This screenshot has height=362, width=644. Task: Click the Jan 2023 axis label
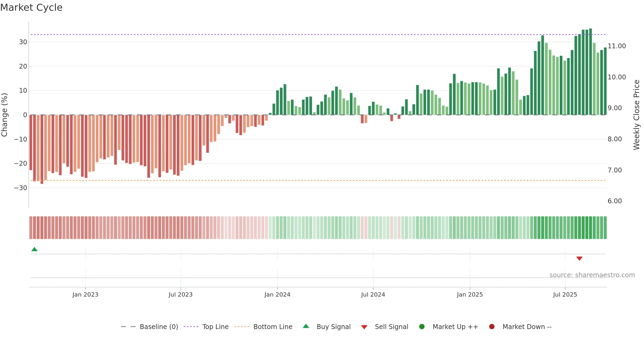click(x=85, y=294)
